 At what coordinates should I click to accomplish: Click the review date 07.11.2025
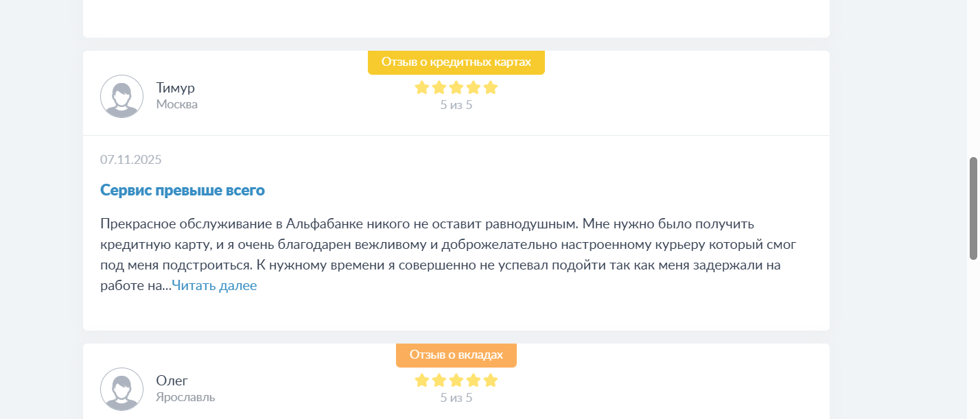coord(131,160)
